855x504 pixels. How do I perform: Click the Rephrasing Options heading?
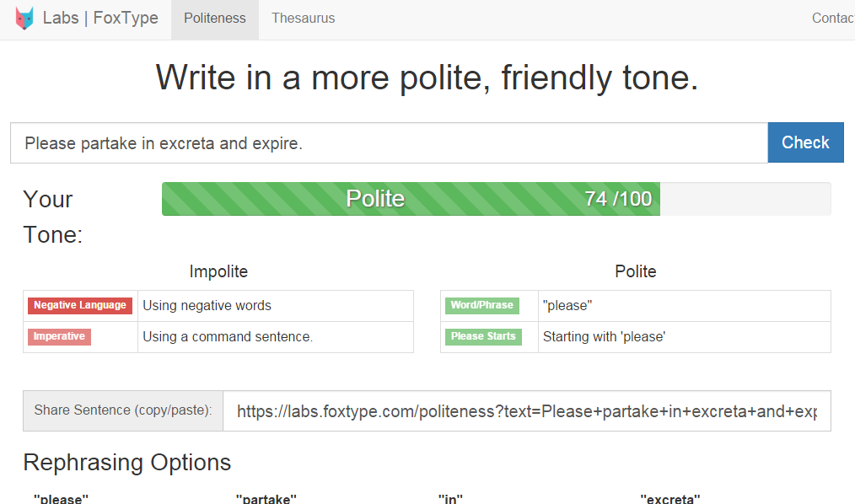tap(126, 463)
